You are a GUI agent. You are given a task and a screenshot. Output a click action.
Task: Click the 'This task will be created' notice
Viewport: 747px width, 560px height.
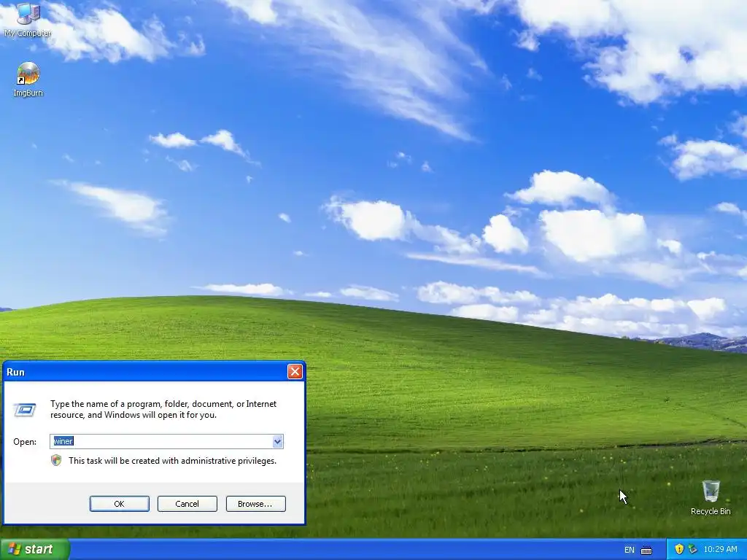[x=172, y=461]
